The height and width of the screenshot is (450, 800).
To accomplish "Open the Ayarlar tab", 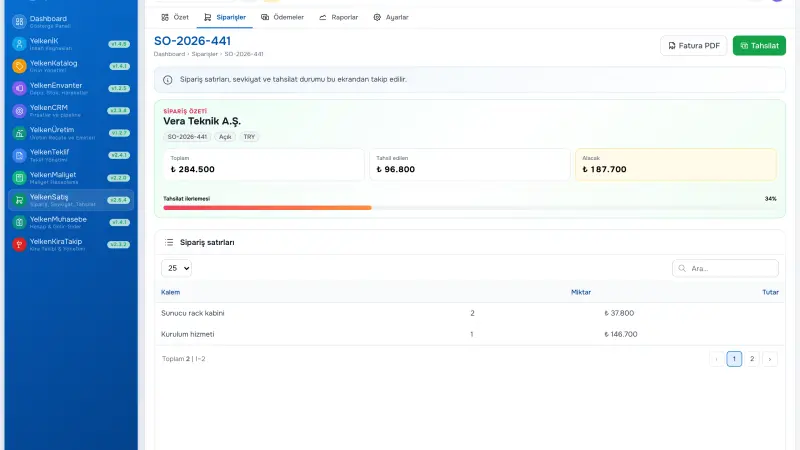I will [391, 17].
